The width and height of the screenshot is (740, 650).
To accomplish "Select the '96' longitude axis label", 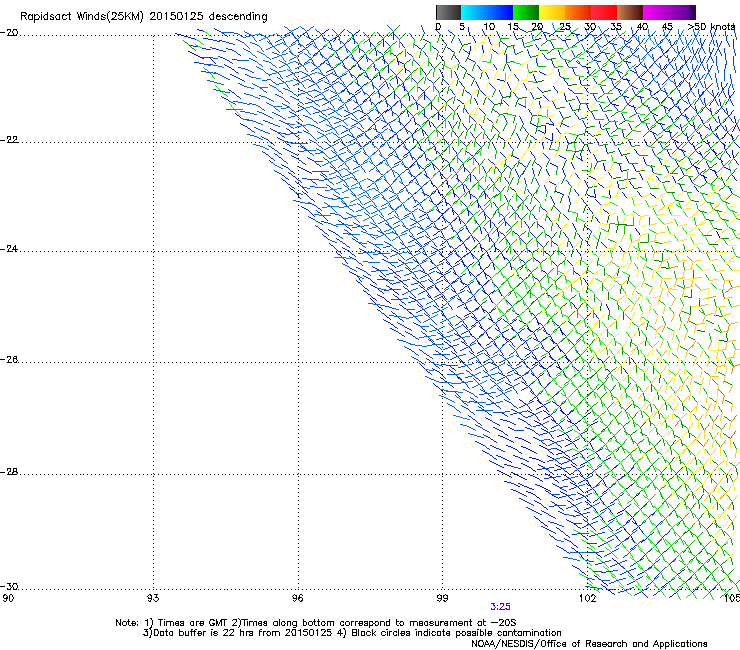I will (297, 599).
